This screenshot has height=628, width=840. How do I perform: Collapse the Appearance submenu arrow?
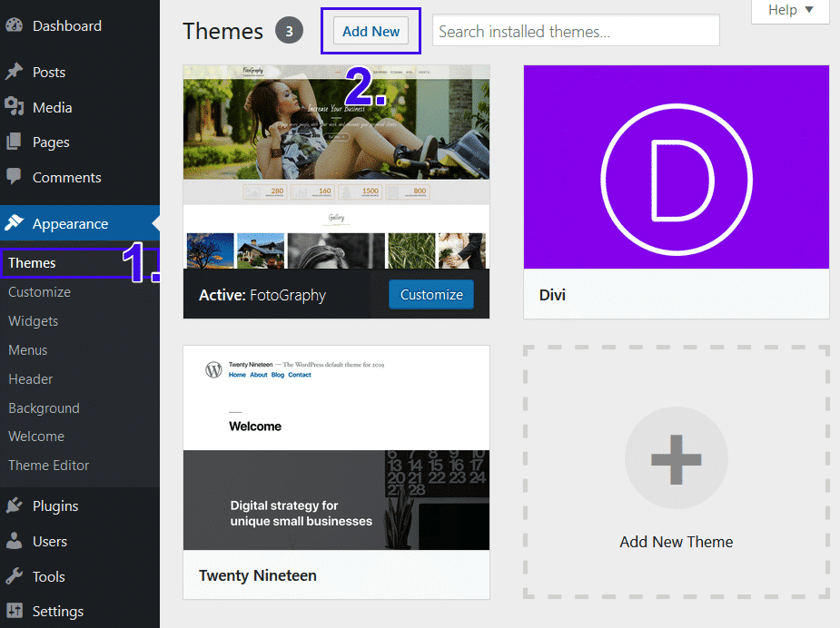[156, 221]
